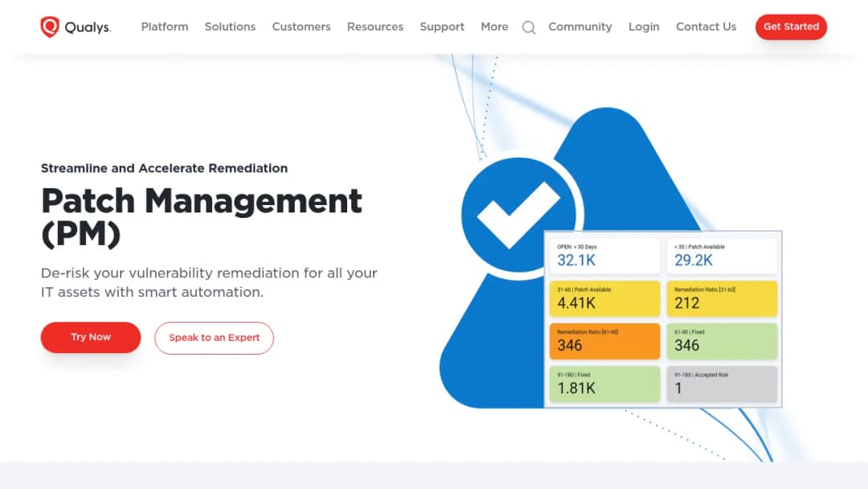Click the Try Now button

point(91,337)
